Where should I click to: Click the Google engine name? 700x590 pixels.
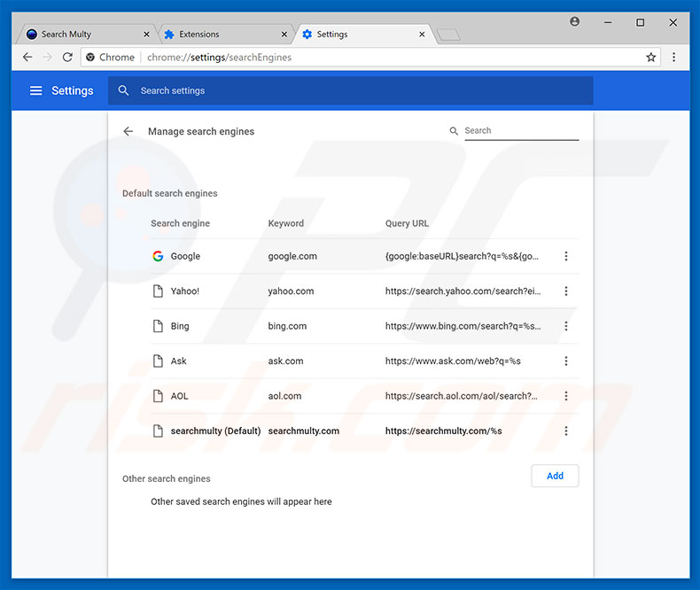click(x=185, y=256)
